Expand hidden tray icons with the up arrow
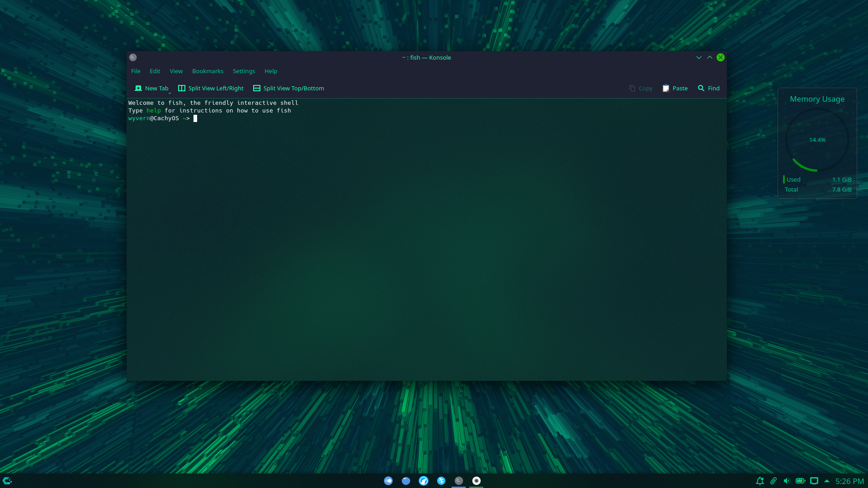This screenshot has height=488, width=868. 827,480
